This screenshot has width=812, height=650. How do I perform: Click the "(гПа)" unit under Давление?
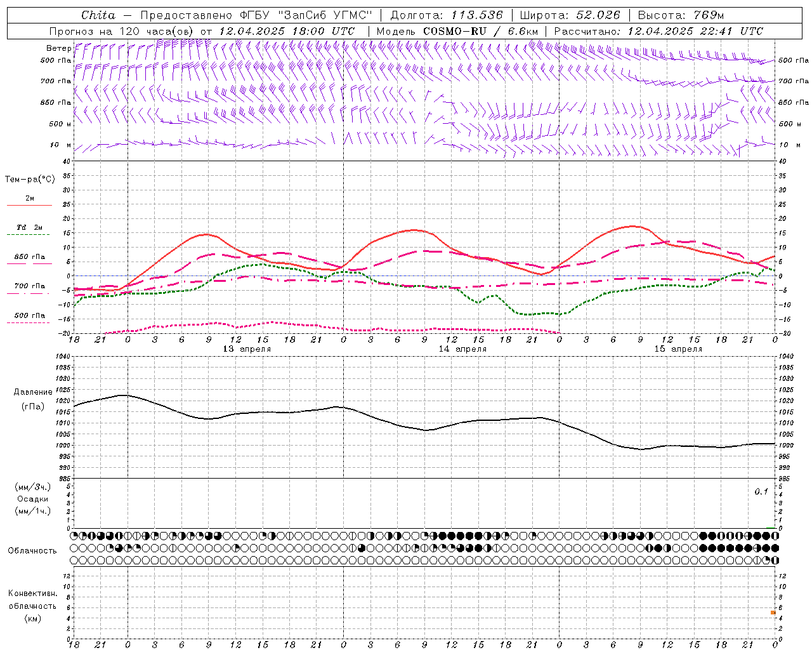33,406
